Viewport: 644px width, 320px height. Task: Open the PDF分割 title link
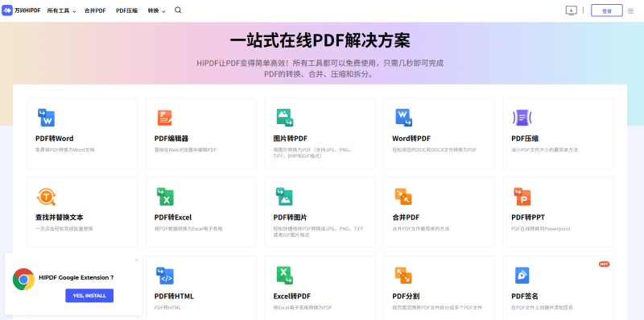pos(406,296)
